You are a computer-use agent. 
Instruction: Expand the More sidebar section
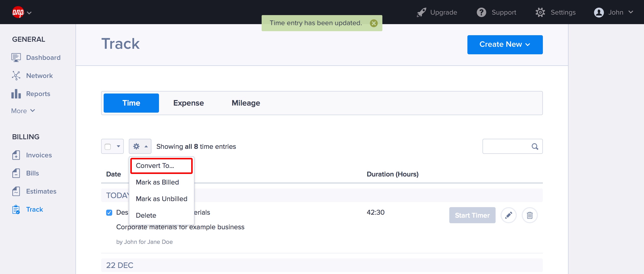[x=23, y=111]
